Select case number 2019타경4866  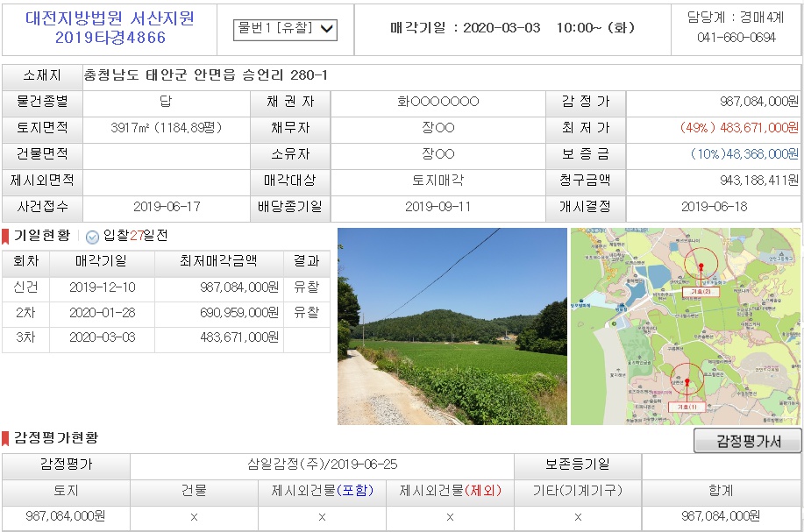pos(110,38)
